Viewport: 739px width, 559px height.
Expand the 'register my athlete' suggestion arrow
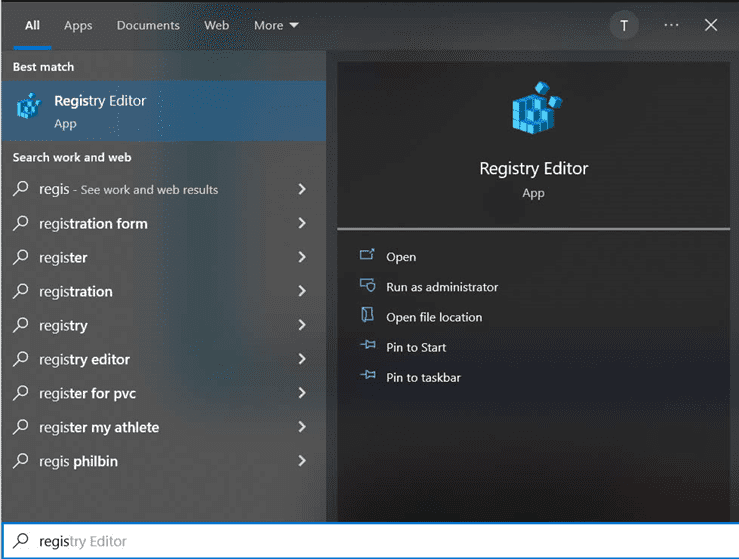coord(302,427)
